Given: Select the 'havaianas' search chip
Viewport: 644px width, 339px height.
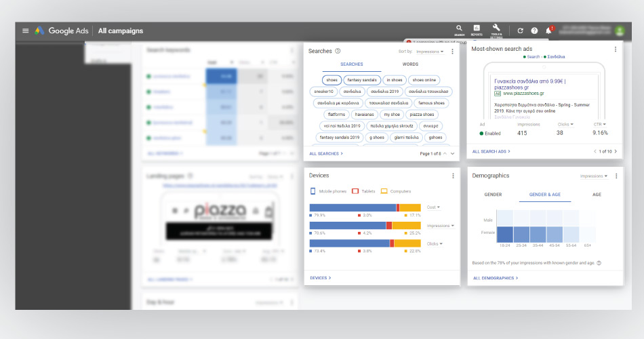Looking at the screenshot, I should tap(364, 115).
